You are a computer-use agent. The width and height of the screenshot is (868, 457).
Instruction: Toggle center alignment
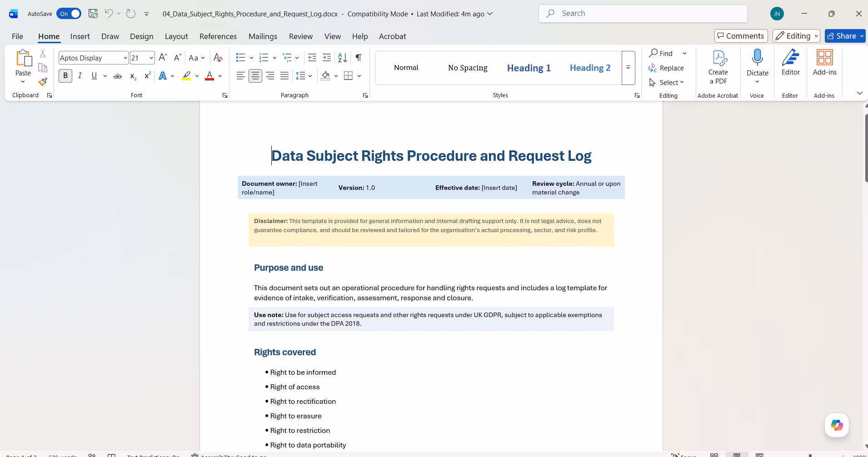255,76
